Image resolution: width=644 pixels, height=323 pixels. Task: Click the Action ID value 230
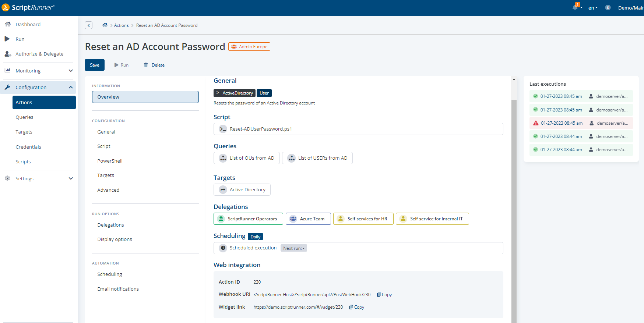[257, 282]
